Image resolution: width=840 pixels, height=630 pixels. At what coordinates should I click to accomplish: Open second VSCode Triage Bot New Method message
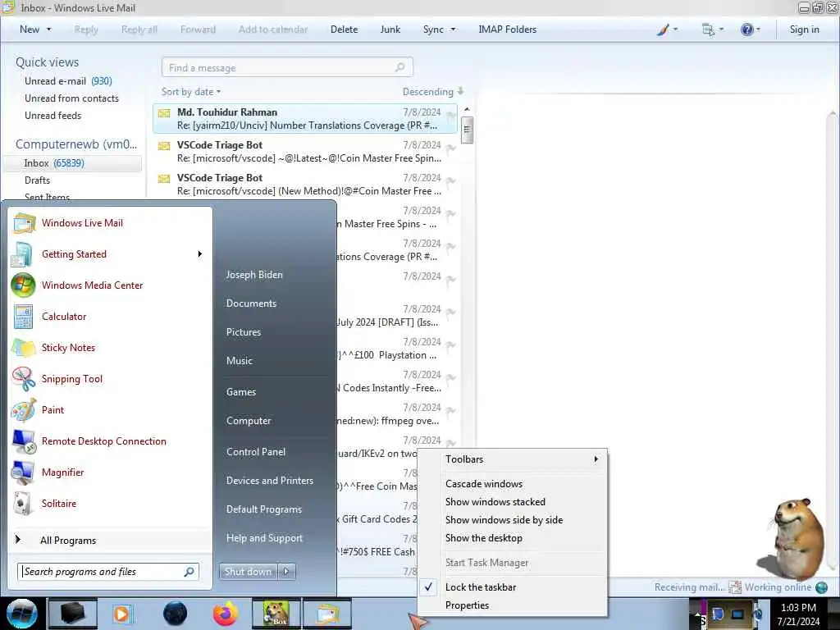pos(305,185)
